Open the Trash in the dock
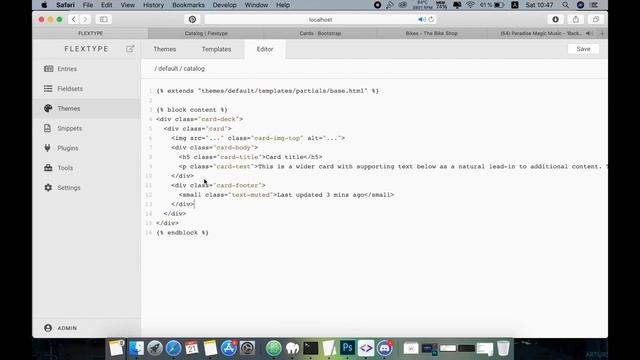640x360 pixels. coord(503,348)
